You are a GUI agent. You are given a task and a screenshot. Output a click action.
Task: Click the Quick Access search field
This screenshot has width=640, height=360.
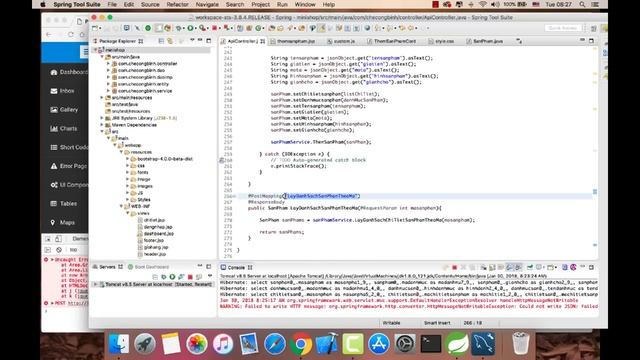pos(563,28)
